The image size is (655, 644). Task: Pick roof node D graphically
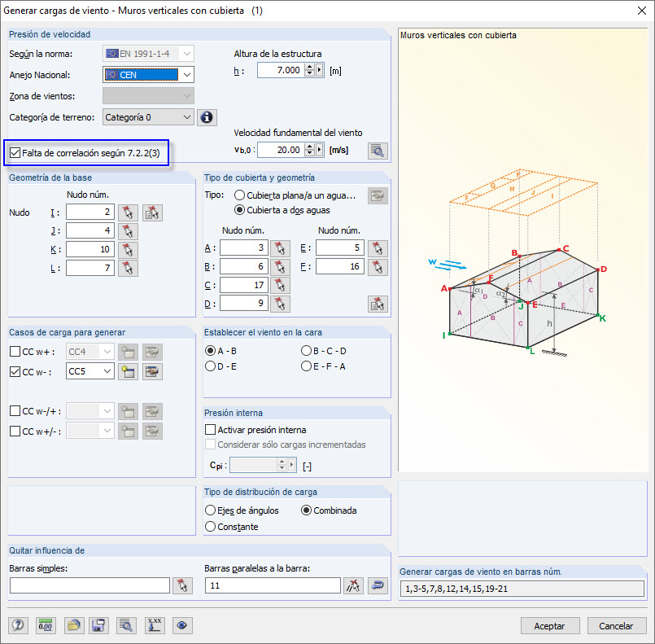click(x=280, y=304)
